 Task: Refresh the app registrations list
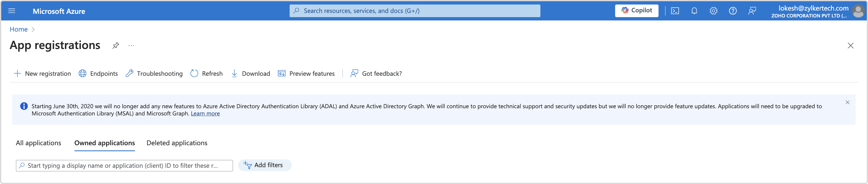[x=206, y=73]
